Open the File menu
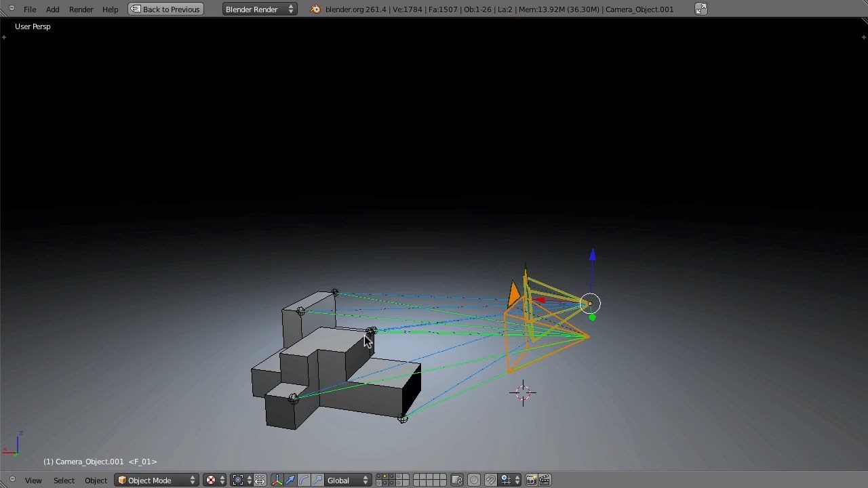Viewport: 868px width, 488px height. click(30, 9)
